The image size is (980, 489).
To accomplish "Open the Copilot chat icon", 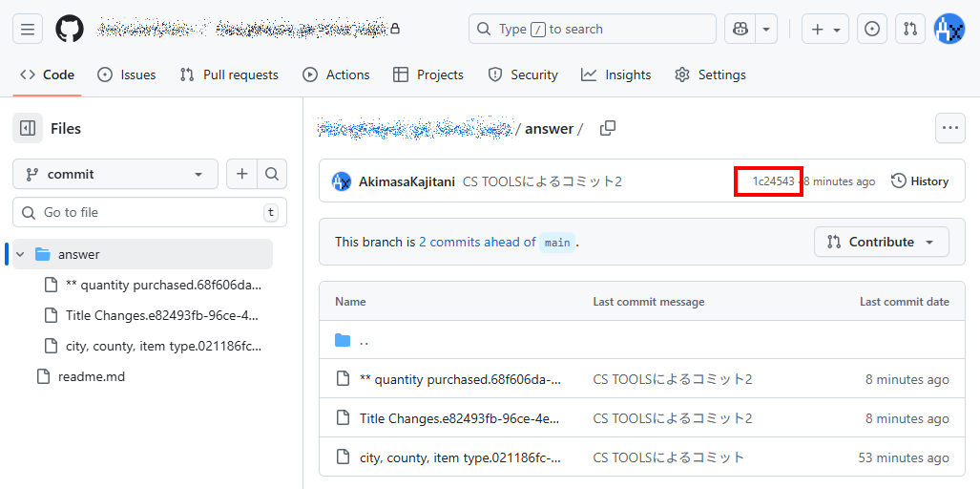I will click(x=739, y=29).
